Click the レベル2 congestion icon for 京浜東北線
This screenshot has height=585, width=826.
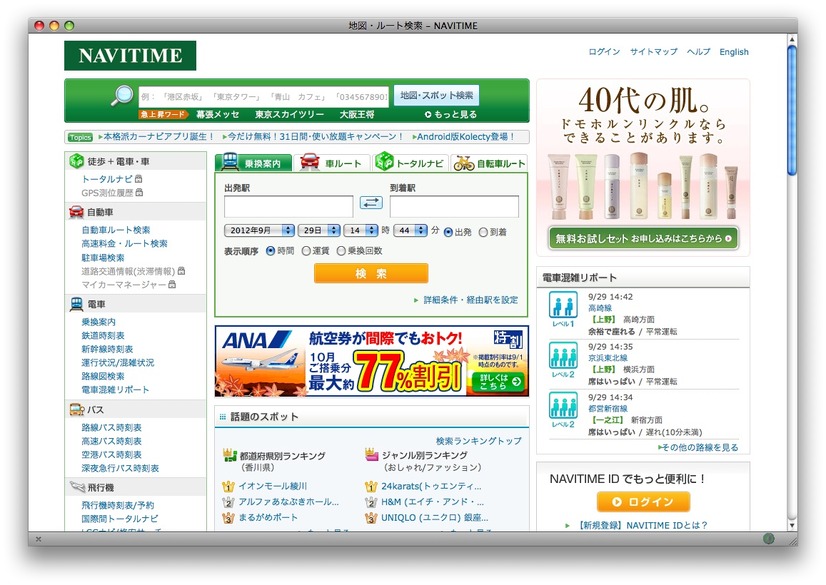563,355
